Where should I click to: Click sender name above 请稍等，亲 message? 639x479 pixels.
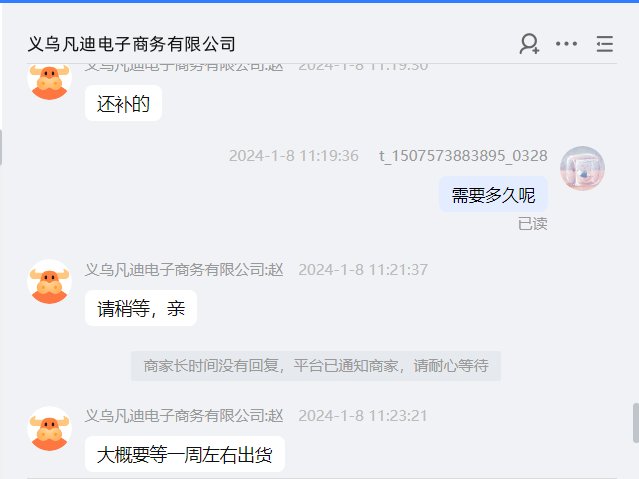coord(184,269)
